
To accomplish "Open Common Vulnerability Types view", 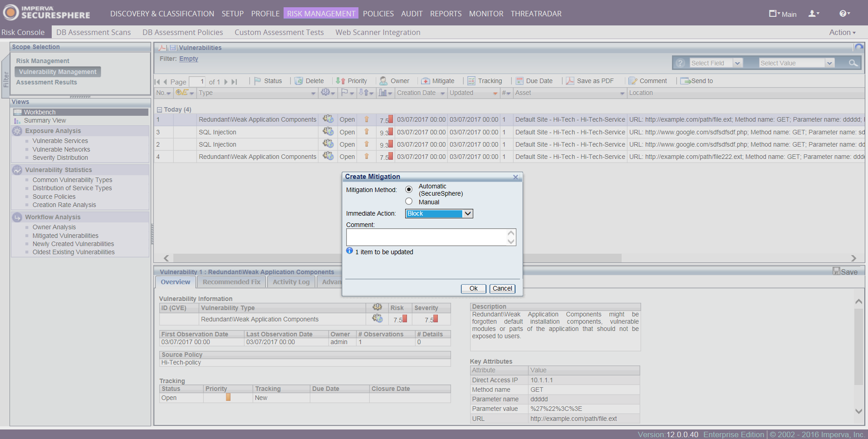I will [x=72, y=180].
